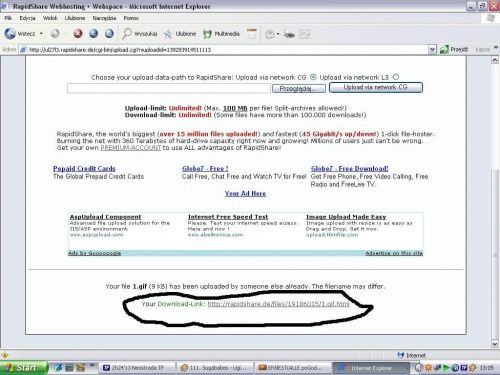Click the file path input field
The width and height of the screenshot is (500, 375).
click(x=169, y=88)
